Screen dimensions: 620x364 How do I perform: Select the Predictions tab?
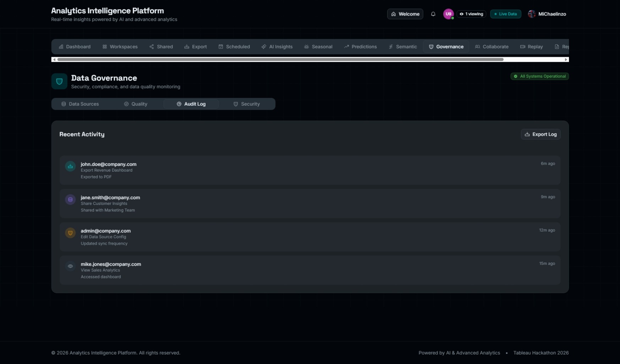[361, 47]
